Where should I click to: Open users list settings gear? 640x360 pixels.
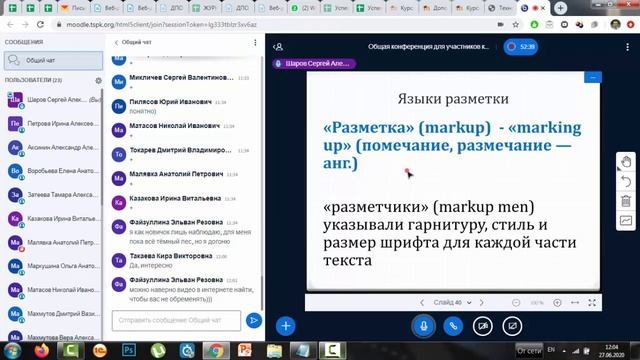pos(98,80)
